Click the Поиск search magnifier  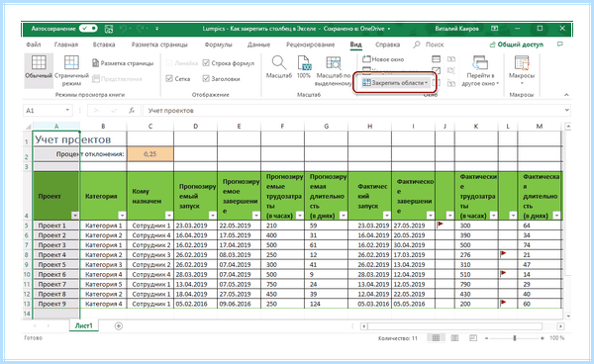click(x=417, y=45)
